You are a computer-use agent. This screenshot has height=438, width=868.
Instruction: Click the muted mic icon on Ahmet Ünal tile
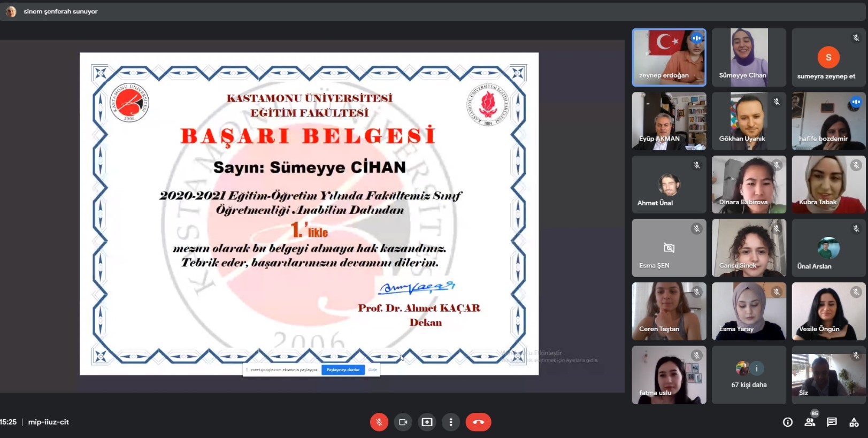(x=696, y=165)
